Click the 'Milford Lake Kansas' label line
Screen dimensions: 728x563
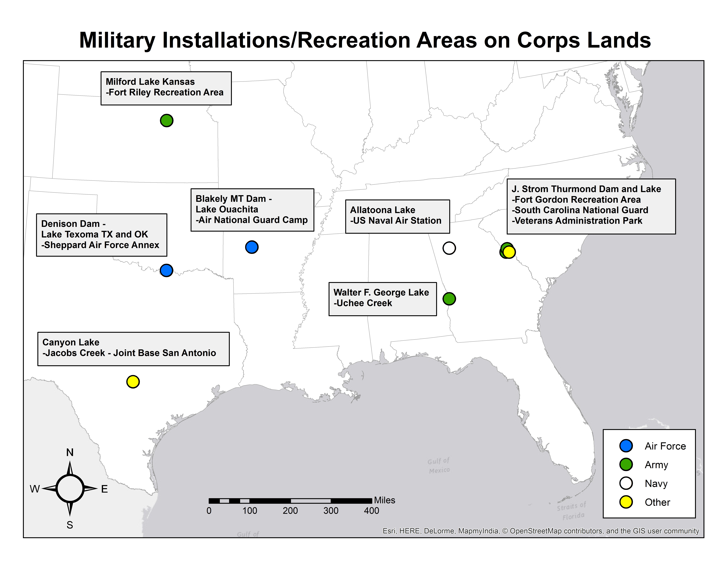pyautogui.click(x=150, y=82)
